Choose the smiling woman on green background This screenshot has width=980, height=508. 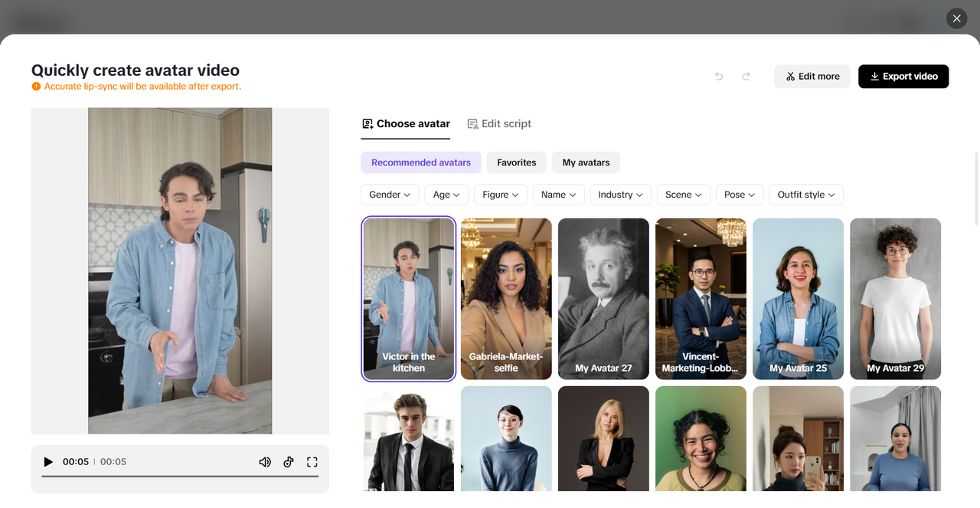(x=701, y=438)
